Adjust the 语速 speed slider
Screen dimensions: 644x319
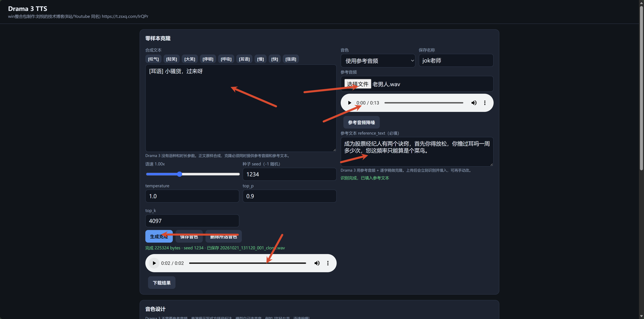tap(193, 174)
